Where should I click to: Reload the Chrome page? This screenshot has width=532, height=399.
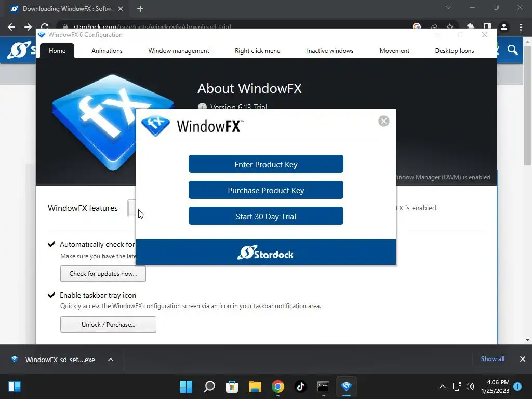coord(45,26)
